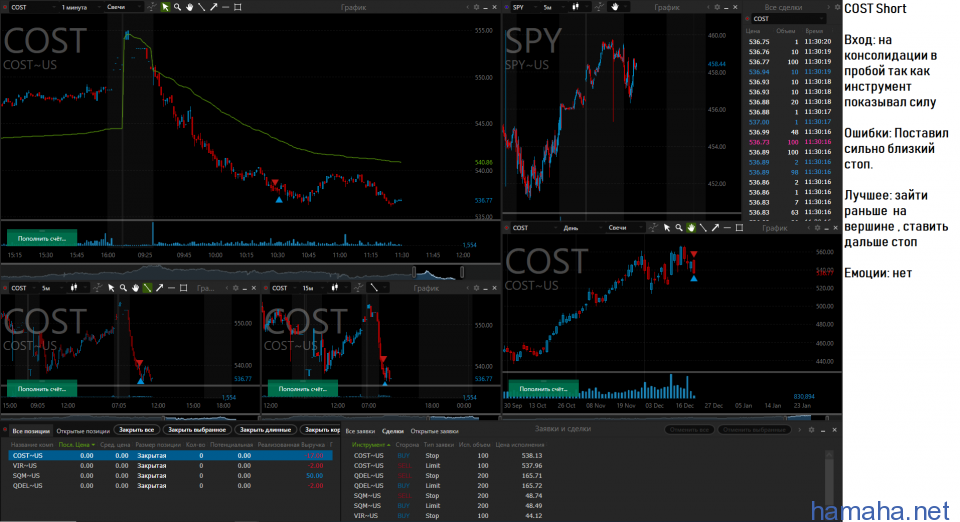Toggle the red link dot of the COST daily chart
960x522 pixels.
pos(507,228)
